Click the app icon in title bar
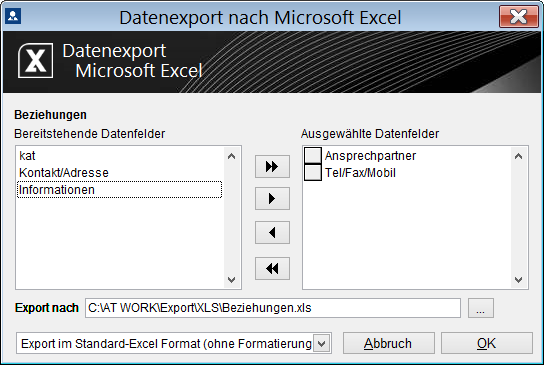The image size is (544, 365). click(x=13, y=16)
